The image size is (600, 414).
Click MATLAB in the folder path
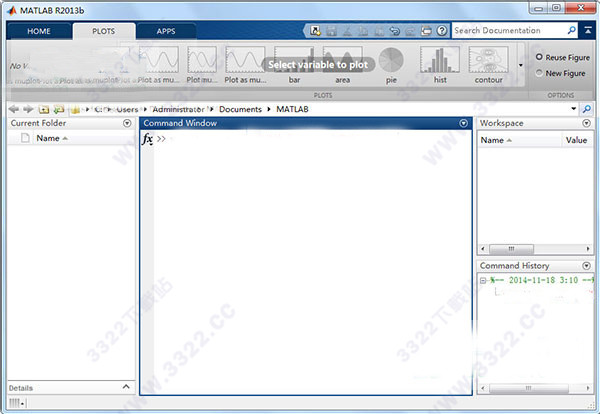tap(292, 109)
